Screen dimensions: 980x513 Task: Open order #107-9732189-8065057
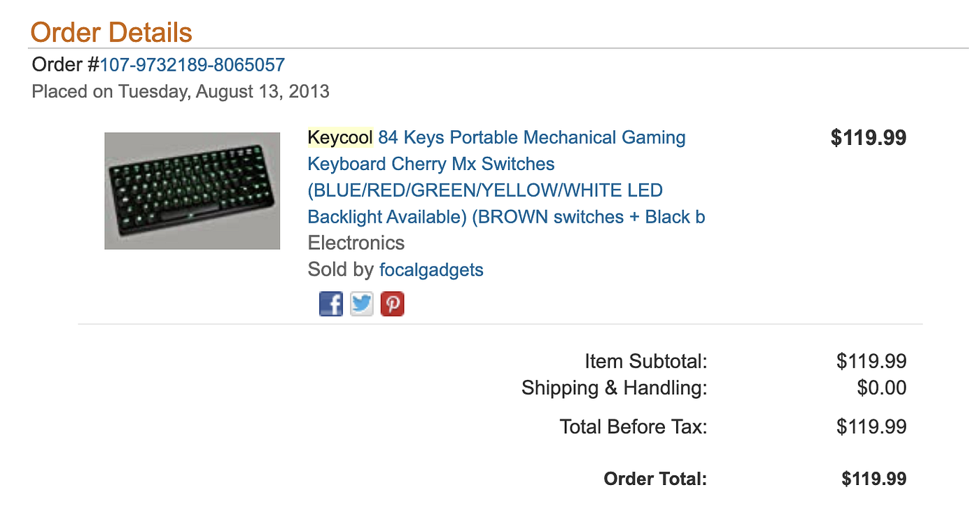(192, 64)
